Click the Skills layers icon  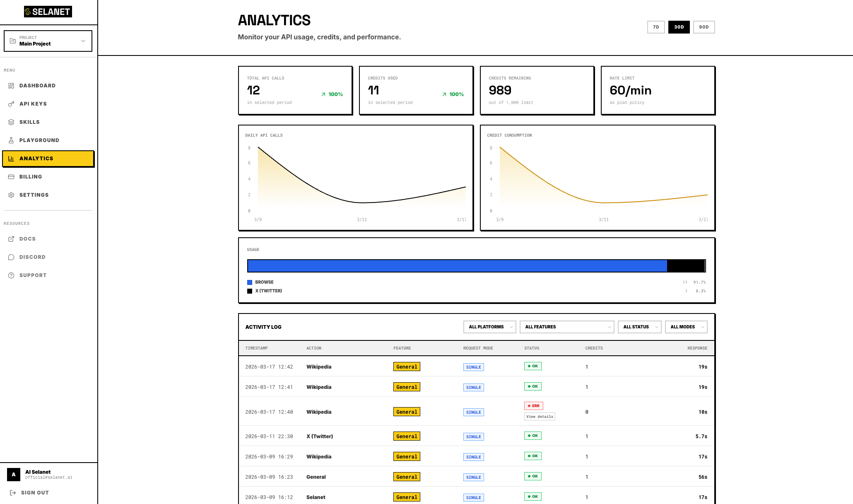[11, 122]
